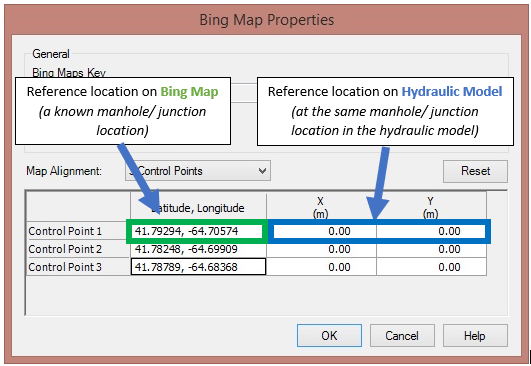Click the Y (m) column header

(x=431, y=207)
